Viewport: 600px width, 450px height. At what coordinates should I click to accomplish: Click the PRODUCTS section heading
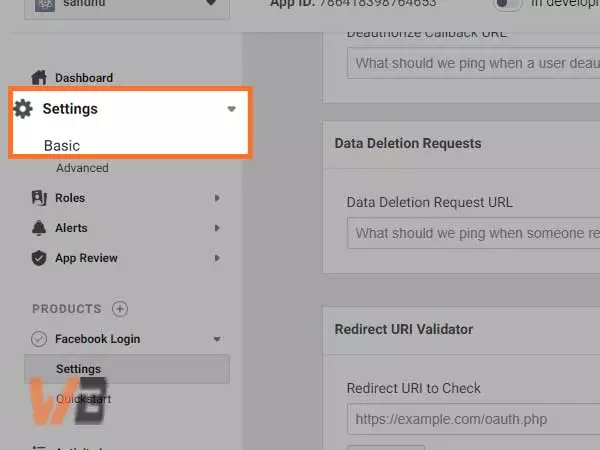pos(67,309)
